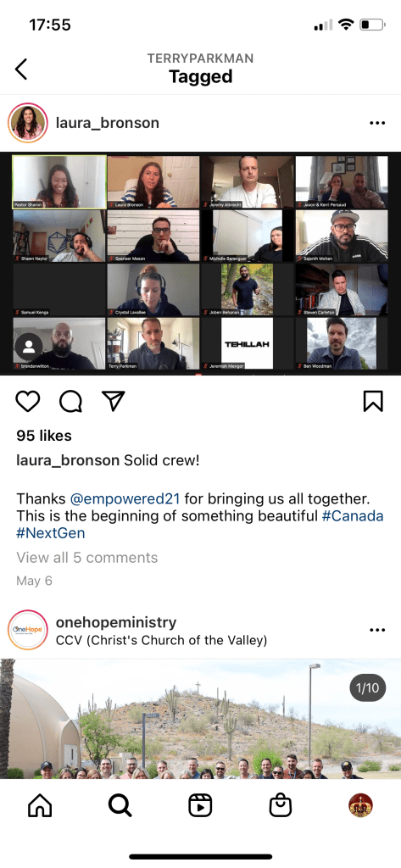Open the onehopeministry profile avatar
401x868 pixels.
(x=28, y=630)
